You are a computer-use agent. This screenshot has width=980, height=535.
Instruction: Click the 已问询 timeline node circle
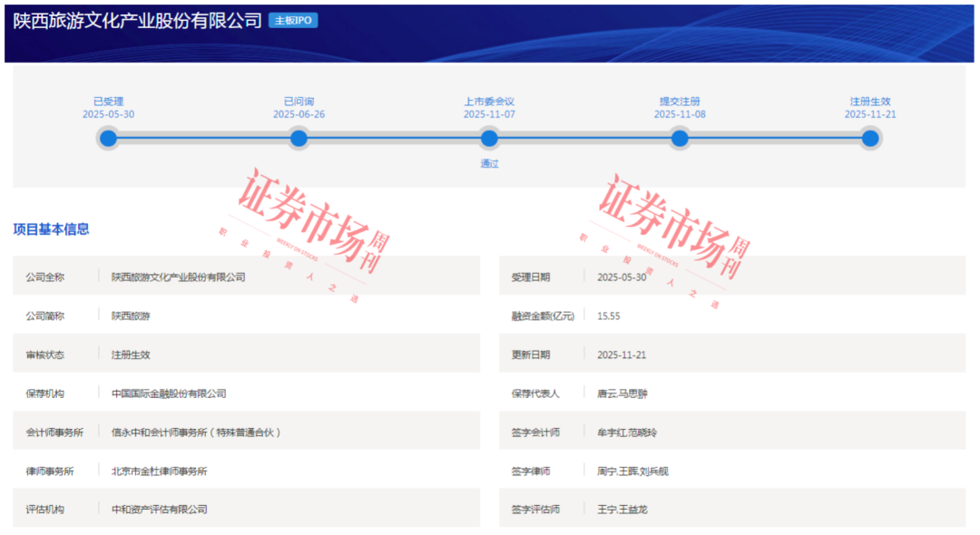click(299, 139)
